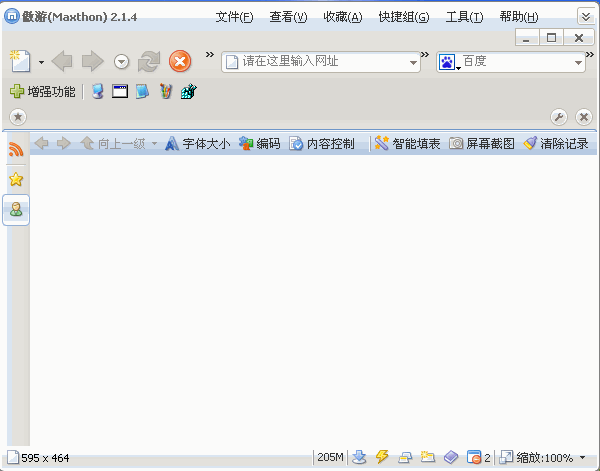Viewport: 600px width, 471px height.
Task: Open the 向上一级 dropdown arrow
Action: [x=154, y=144]
